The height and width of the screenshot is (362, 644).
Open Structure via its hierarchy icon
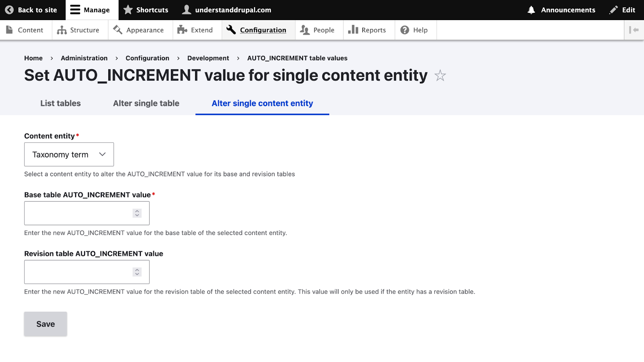pyautogui.click(x=62, y=30)
